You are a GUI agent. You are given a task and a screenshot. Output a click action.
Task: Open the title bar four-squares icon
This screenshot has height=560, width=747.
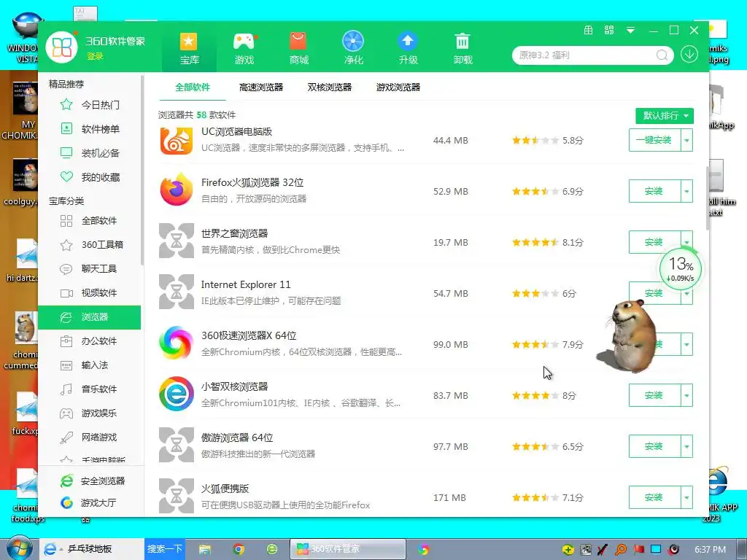click(x=609, y=31)
